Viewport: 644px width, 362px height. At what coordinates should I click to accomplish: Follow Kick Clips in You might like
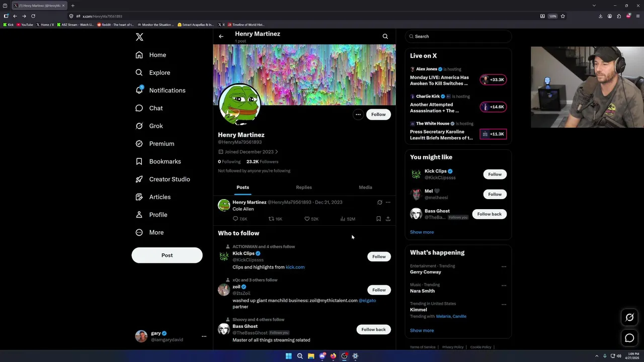click(x=495, y=174)
